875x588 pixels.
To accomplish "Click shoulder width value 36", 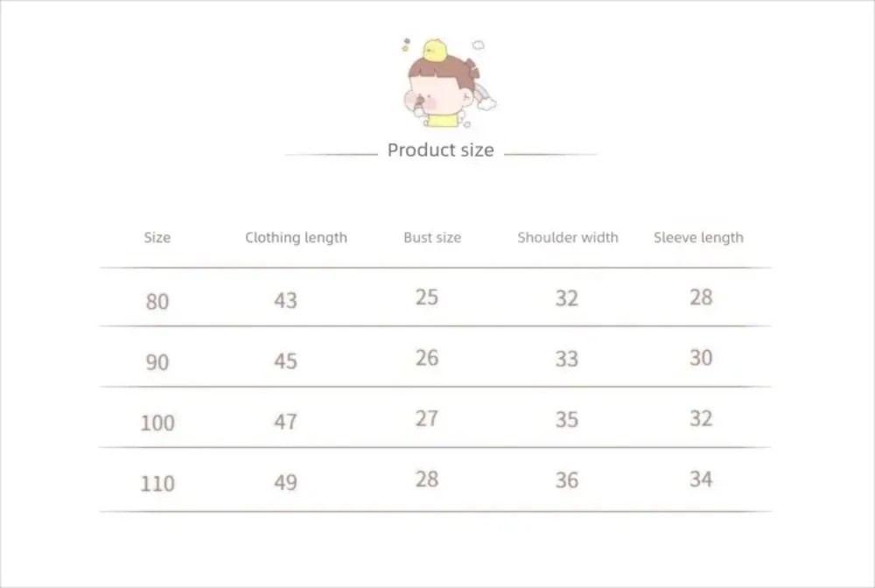I will coord(567,479).
